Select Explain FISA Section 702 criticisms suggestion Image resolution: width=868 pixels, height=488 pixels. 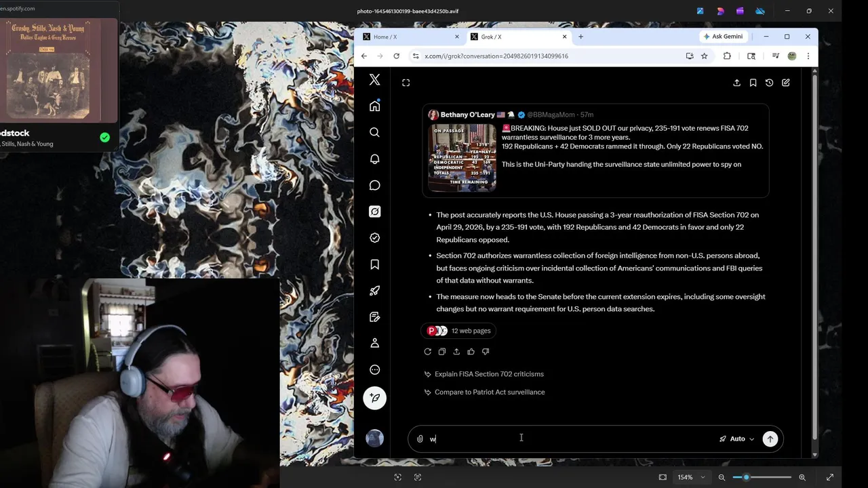tap(489, 374)
